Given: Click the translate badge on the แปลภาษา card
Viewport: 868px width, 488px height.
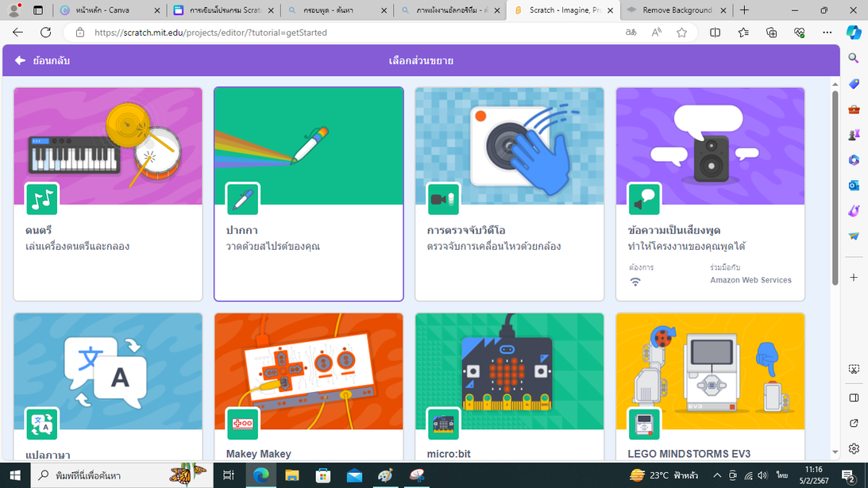Looking at the screenshot, I should pos(41,425).
